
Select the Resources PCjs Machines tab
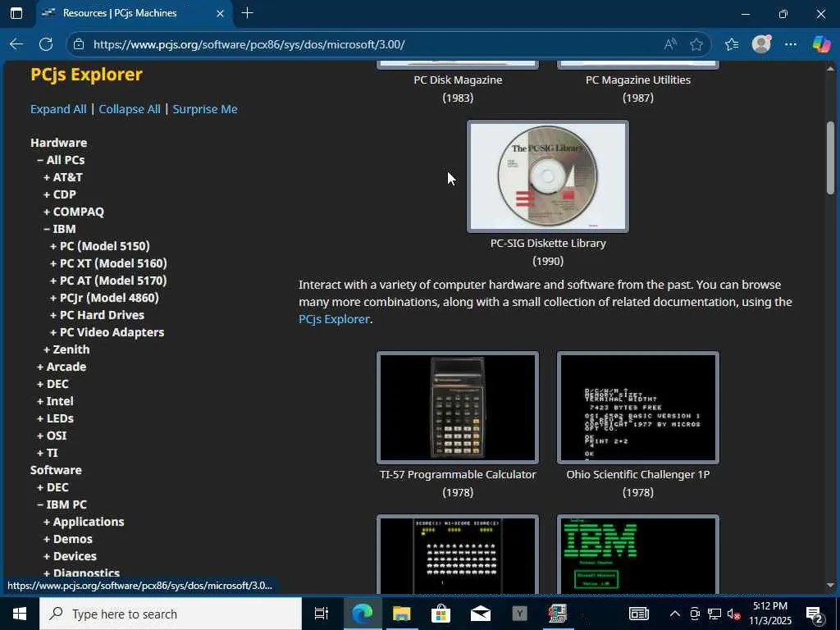point(134,13)
